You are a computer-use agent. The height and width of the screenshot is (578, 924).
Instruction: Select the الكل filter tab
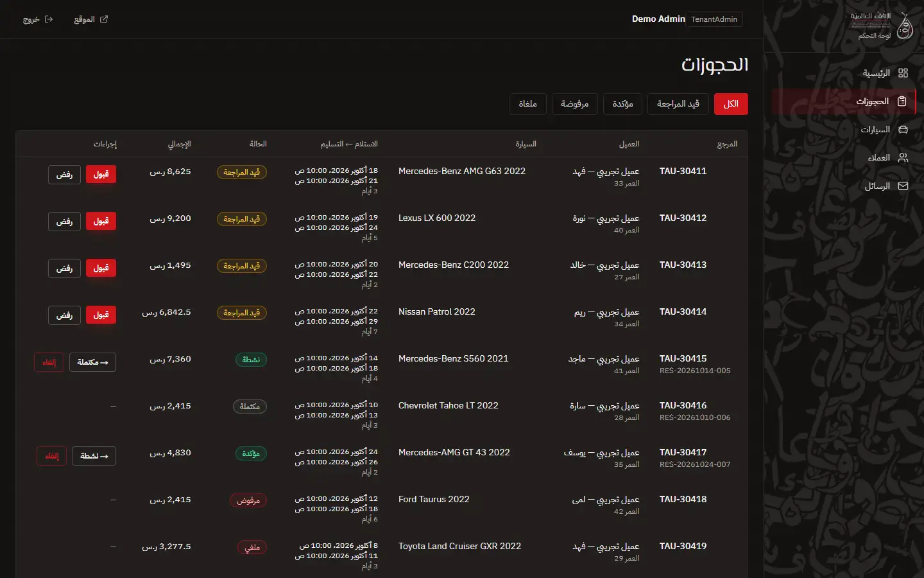[731, 104]
